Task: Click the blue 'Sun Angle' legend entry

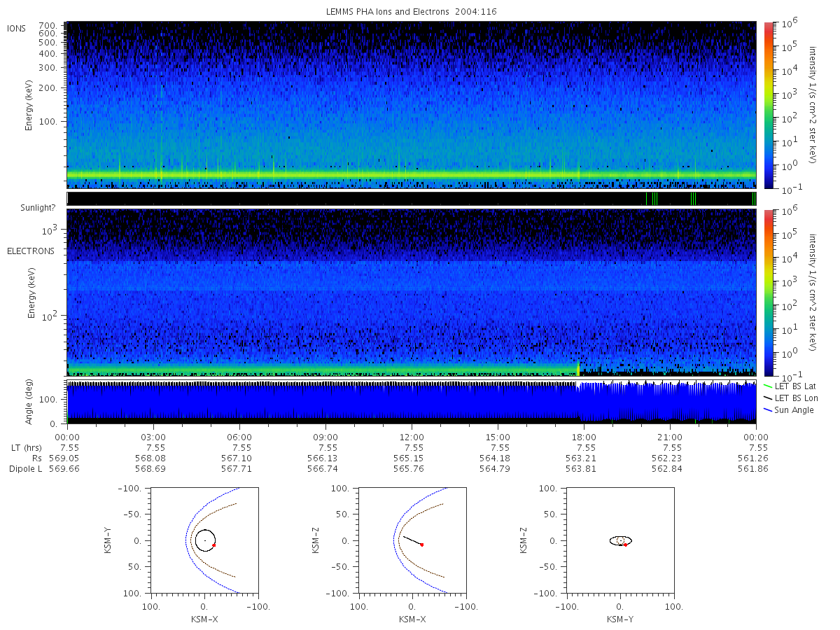Action: (789, 409)
